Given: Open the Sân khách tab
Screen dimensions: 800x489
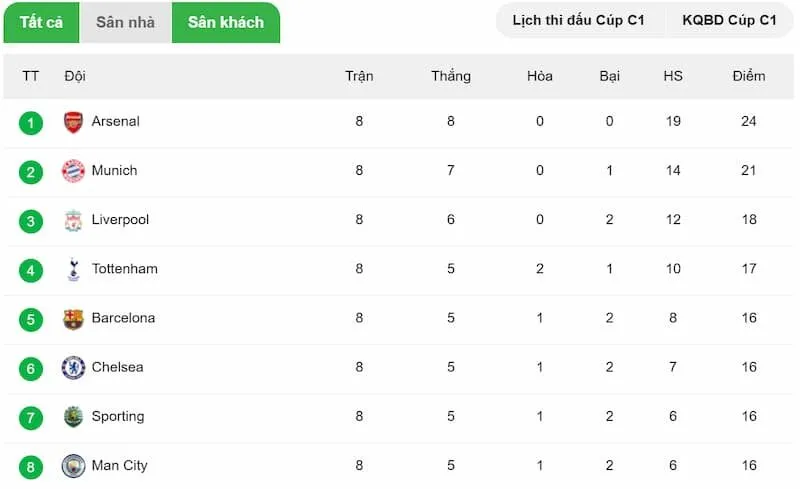Looking at the screenshot, I should [x=226, y=22].
